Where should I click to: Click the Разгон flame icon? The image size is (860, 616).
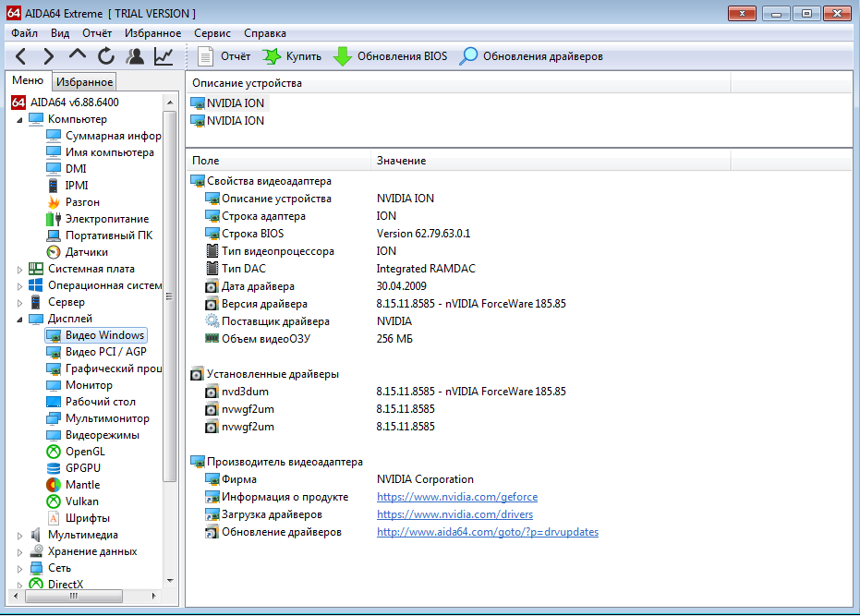point(54,202)
